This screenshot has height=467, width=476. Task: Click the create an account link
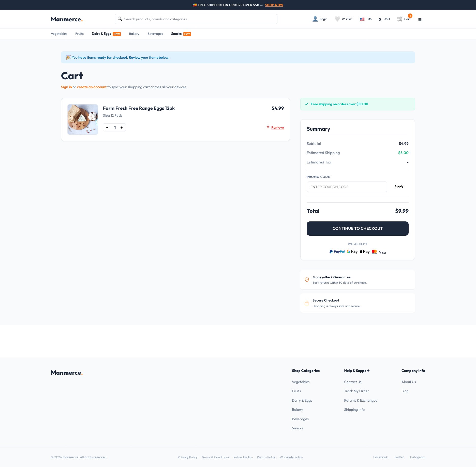[92, 87]
